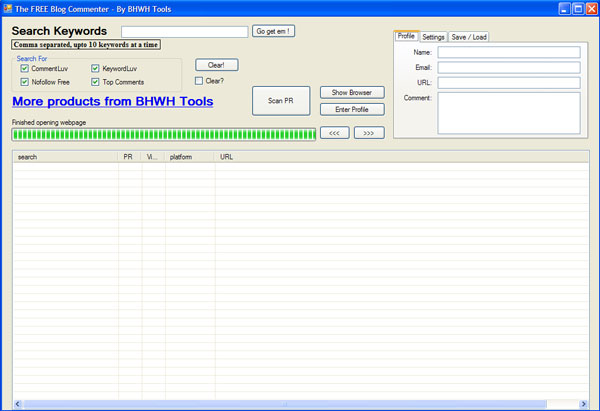This screenshot has width=600, height=411.
Task: Click the scrollbar left arrow
Action: coord(18,404)
